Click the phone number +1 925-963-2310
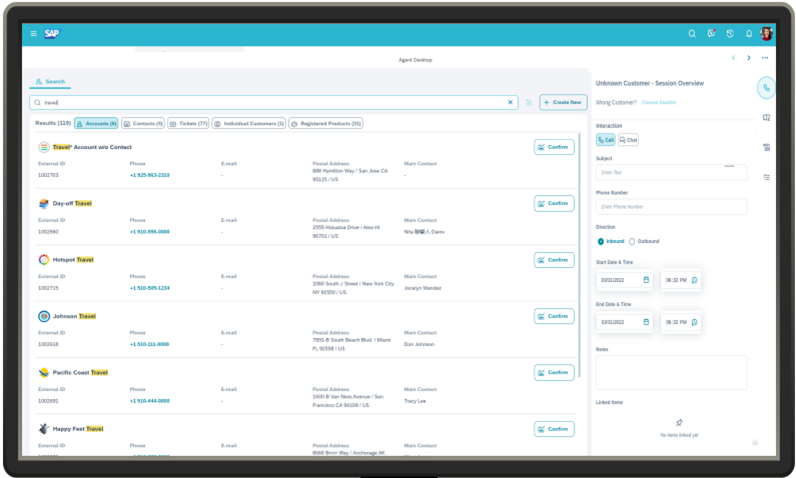This screenshot has width=796, height=478. [150, 176]
